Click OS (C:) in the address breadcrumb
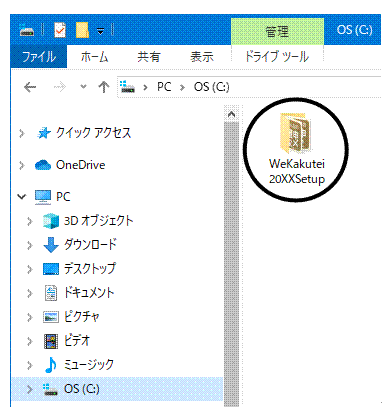 pyautogui.click(x=212, y=87)
